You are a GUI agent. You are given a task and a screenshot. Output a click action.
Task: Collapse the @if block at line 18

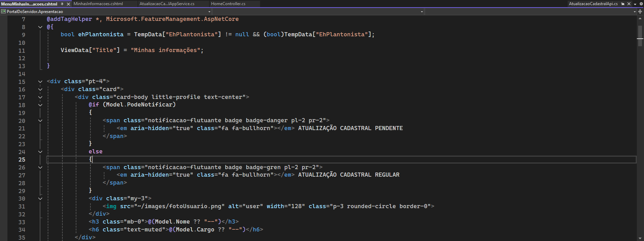[x=40, y=105]
